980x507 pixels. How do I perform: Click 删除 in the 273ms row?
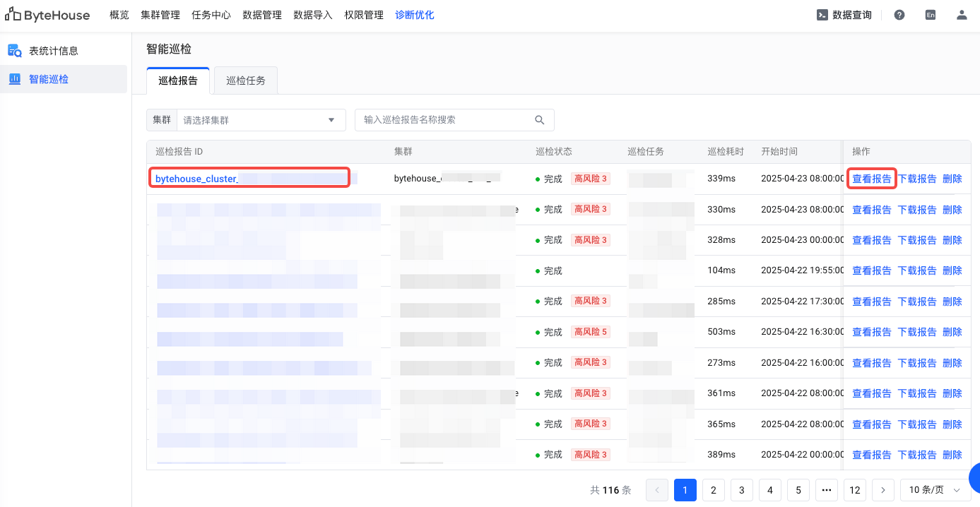(952, 363)
